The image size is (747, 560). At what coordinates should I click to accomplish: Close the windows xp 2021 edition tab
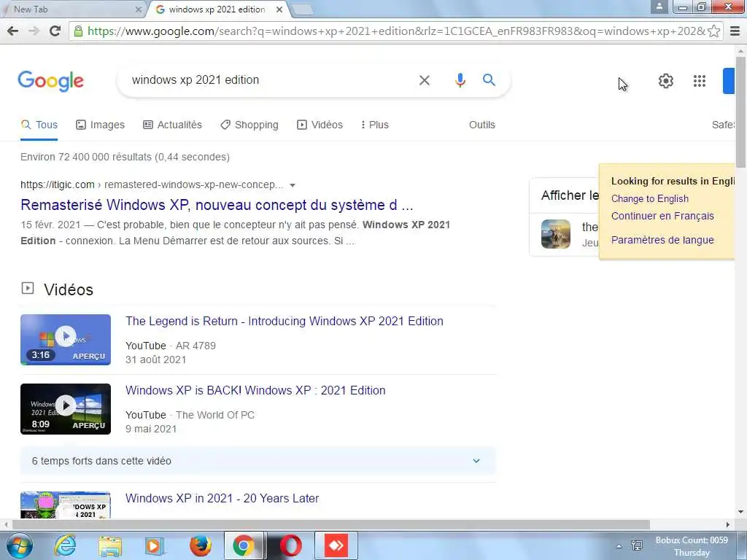tap(279, 9)
